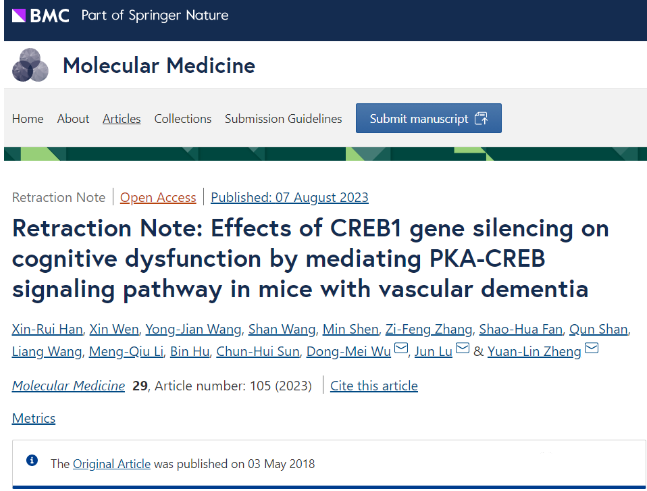
Task: Open the Home menu item
Action: click(x=28, y=119)
